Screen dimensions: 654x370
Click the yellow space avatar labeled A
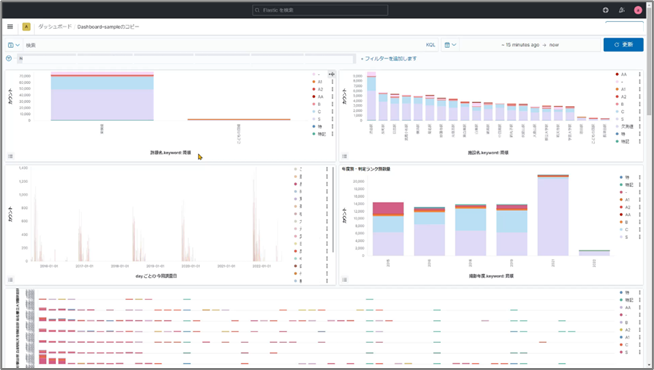coord(26,27)
